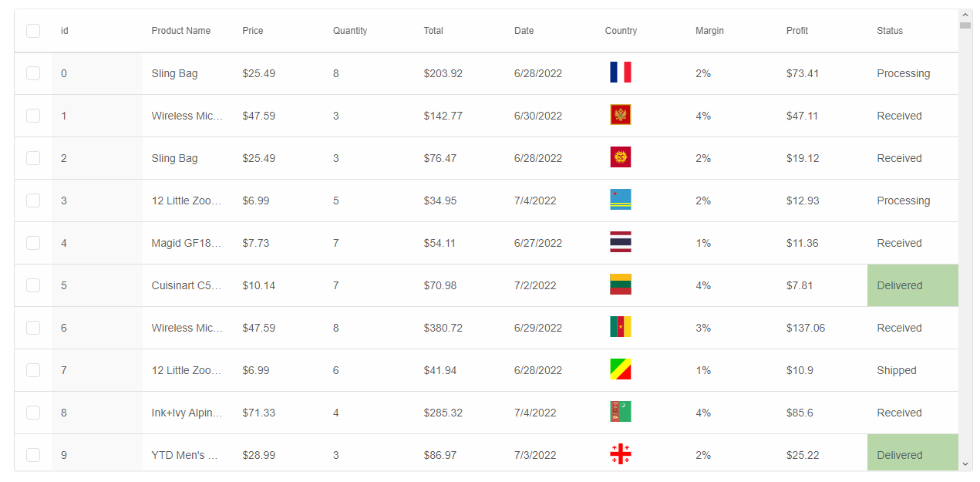Viewport: 980px width, 482px height.
Task: Sort by the Product Name column header
Action: point(181,31)
